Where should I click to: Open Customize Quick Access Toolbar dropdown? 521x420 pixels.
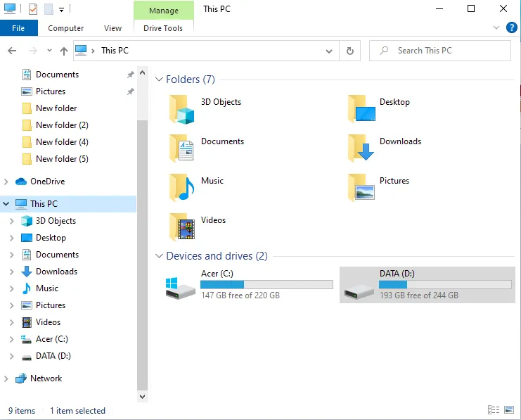pos(61,10)
